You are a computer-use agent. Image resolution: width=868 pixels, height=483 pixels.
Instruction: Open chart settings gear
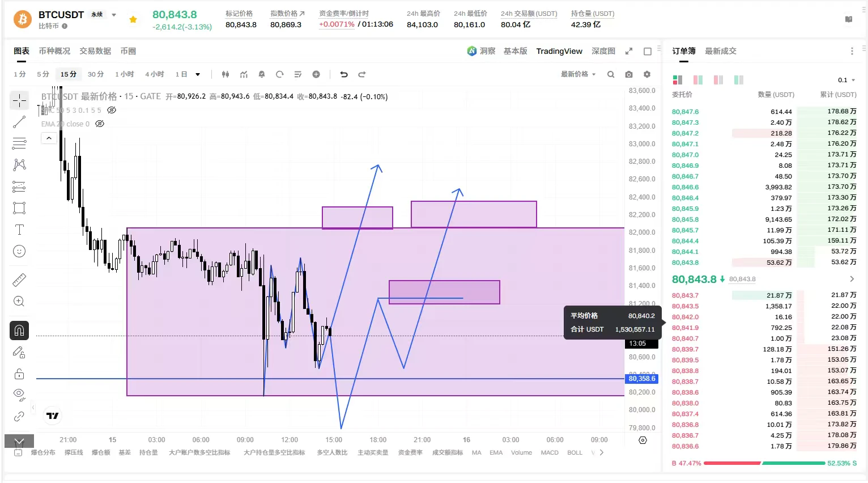647,74
